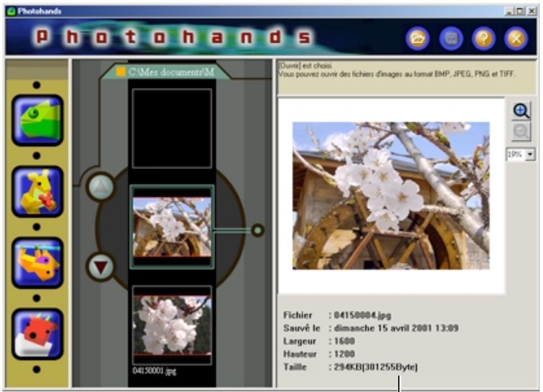Viewport: 543px width, 392px height.
Task: Exit using the orange X icon
Action: (516, 38)
